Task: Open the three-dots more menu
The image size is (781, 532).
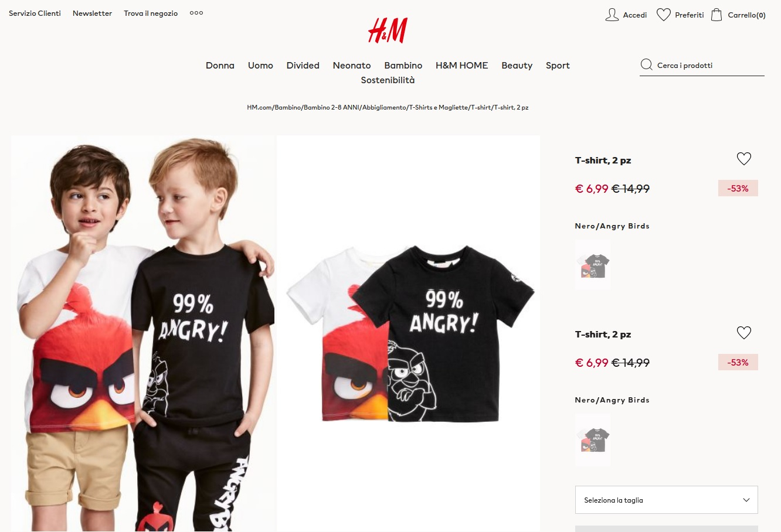Action: point(196,13)
